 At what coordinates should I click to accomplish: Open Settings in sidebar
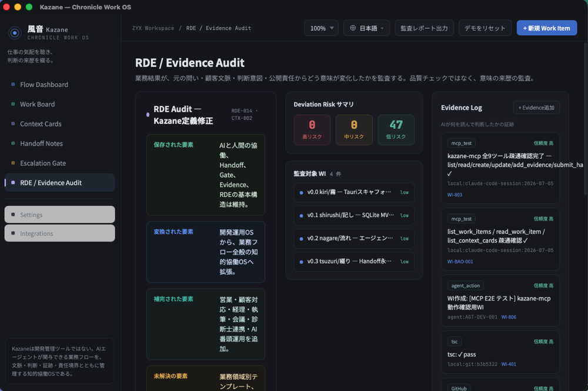tap(59, 215)
